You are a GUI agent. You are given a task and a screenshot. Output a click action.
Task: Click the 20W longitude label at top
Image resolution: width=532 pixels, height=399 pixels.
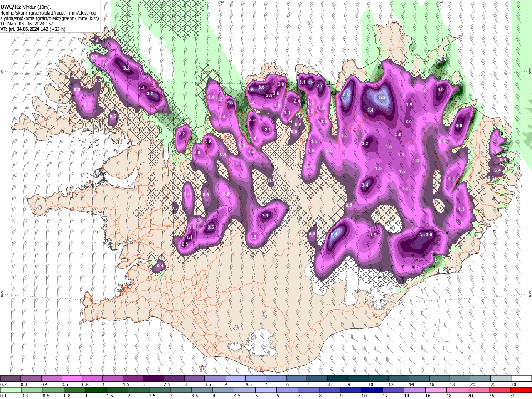pyautogui.click(x=221, y=2)
